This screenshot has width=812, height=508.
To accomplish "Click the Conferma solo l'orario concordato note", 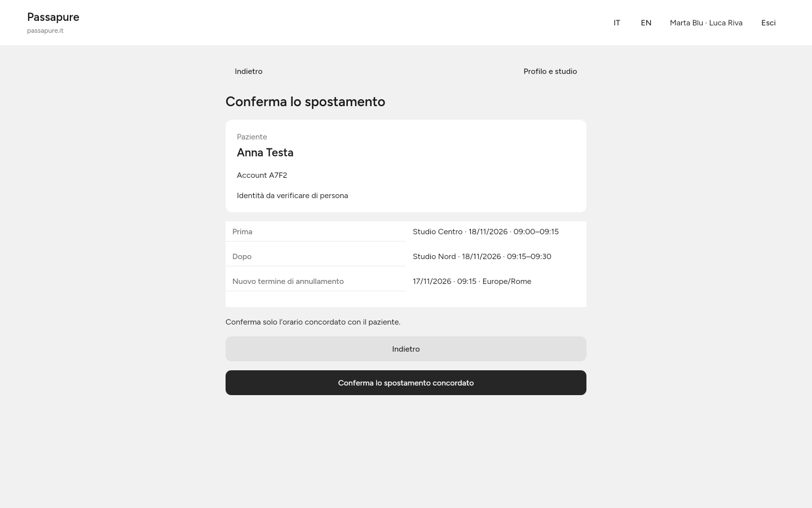I will coord(313,322).
